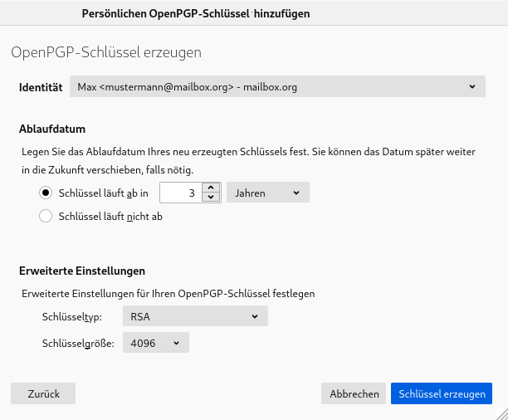
Task: Cancel with the Abbrechen button
Action: pos(354,393)
